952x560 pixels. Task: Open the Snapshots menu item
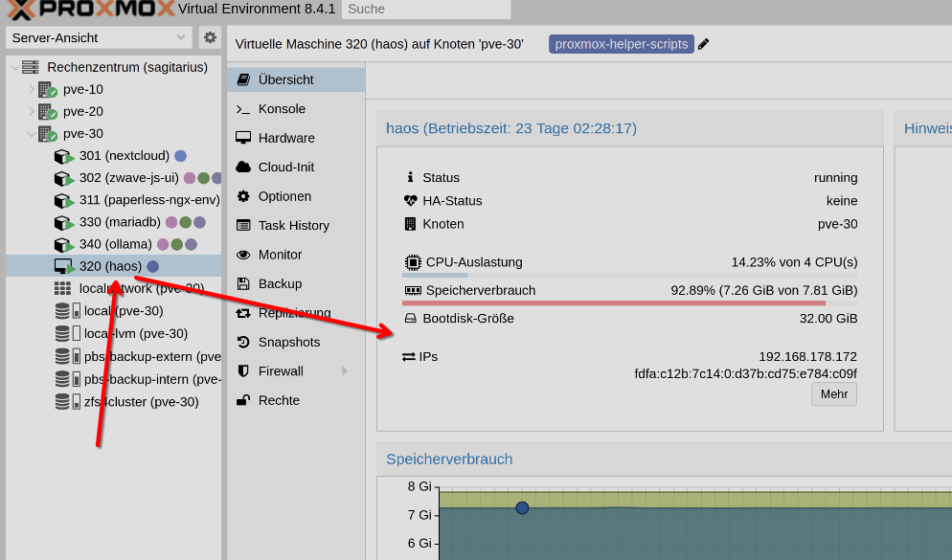tap(289, 342)
